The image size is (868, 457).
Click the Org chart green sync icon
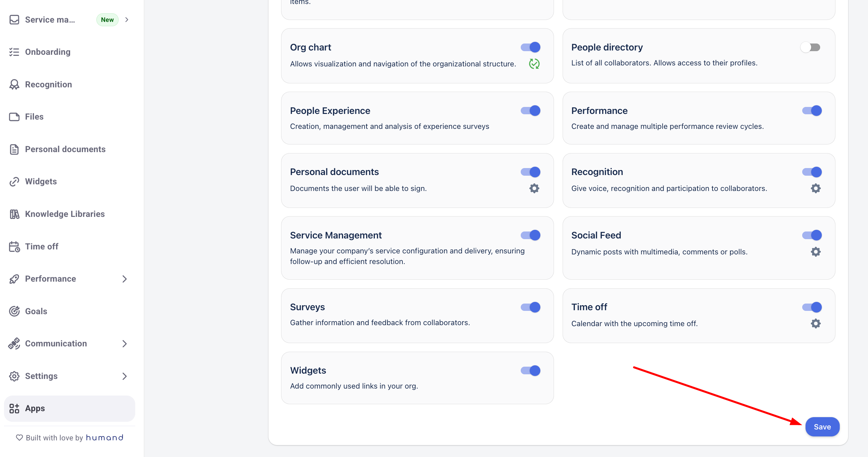tap(534, 64)
